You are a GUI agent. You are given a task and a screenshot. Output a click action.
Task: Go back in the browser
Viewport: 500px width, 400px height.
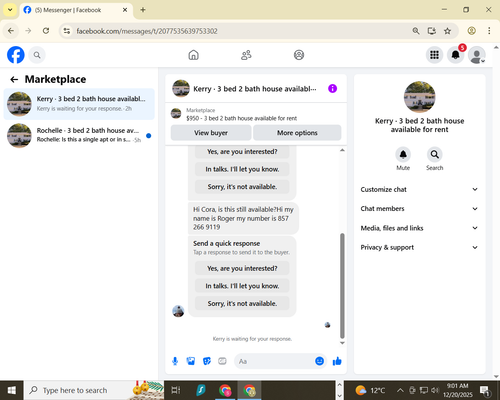pos(11,31)
